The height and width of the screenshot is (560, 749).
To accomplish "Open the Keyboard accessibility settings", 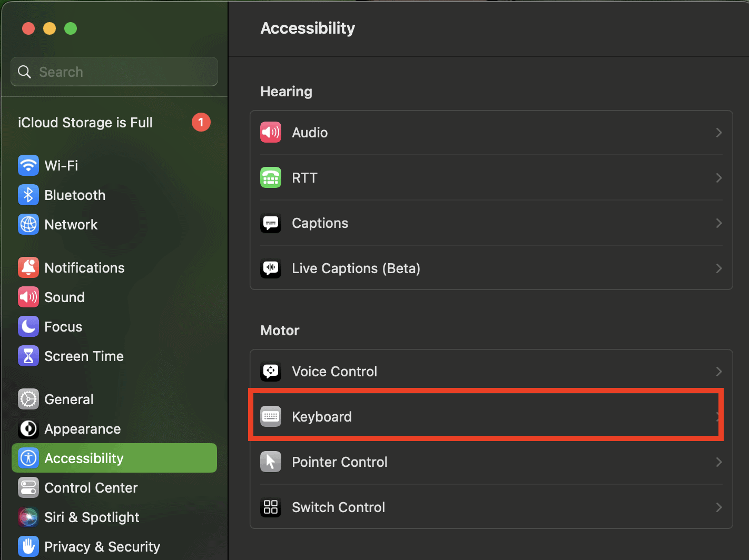I will (x=321, y=416).
